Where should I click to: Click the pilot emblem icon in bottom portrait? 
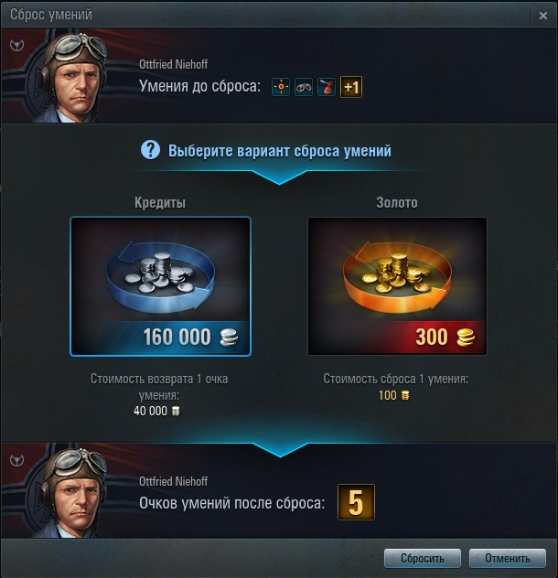[x=17, y=460]
